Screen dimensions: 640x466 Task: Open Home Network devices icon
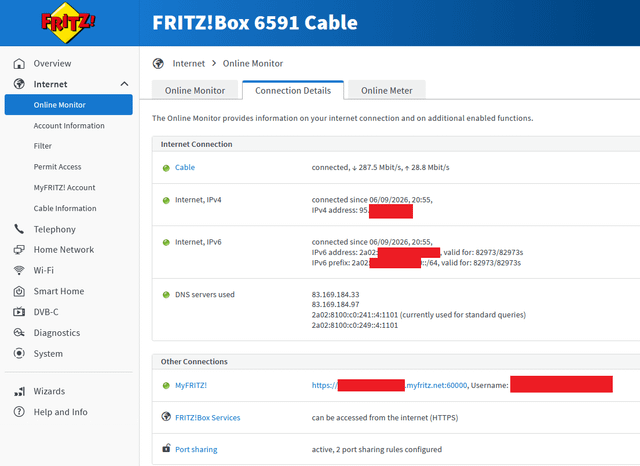[19, 250]
